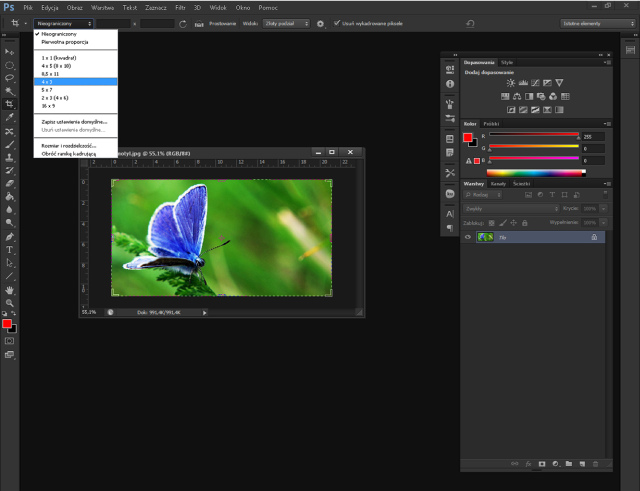Click the Prostowanie button
This screenshot has height=491, width=640.
pos(222,24)
